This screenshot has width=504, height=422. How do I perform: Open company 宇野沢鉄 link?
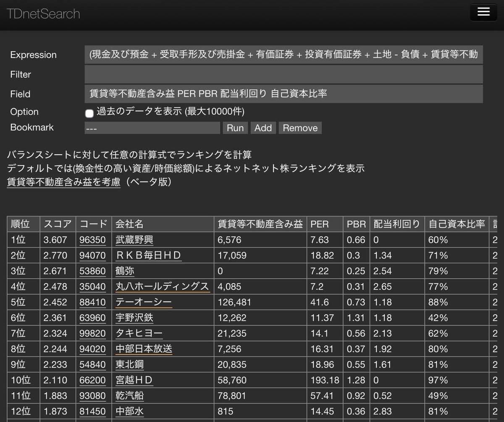pyautogui.click(x=134, y=318)
